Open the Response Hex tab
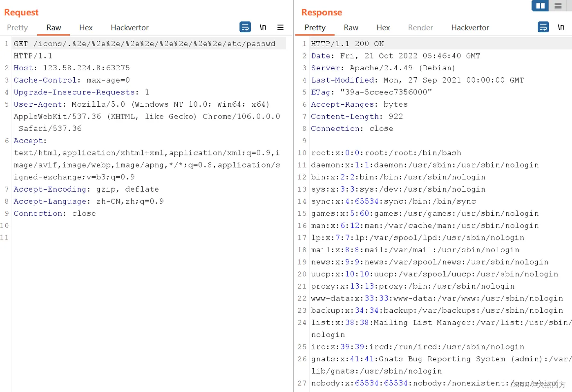Image resolution: width=572 pixels, height=392 pixels. [x=383, y=28]
